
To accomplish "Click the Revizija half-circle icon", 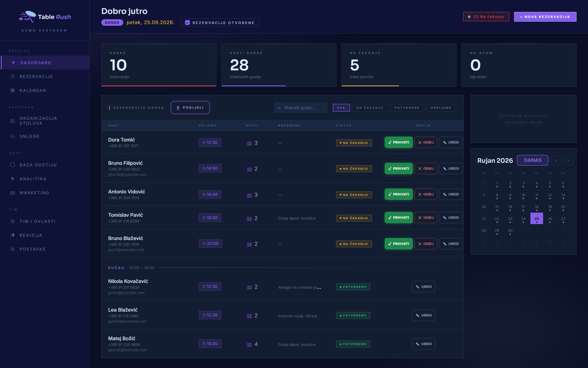I will pos(13,235).
